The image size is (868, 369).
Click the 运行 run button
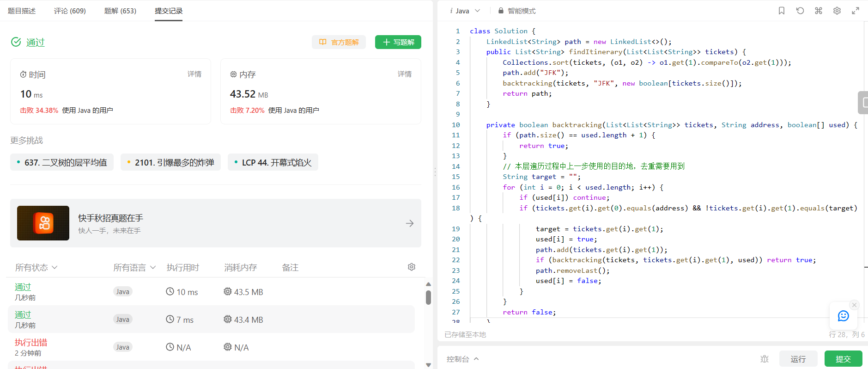tap(798, 359)
